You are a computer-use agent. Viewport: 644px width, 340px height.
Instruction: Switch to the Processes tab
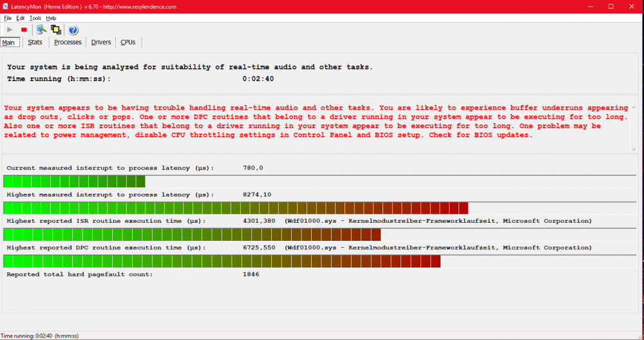pyautogui.click(x=68, y=42)
